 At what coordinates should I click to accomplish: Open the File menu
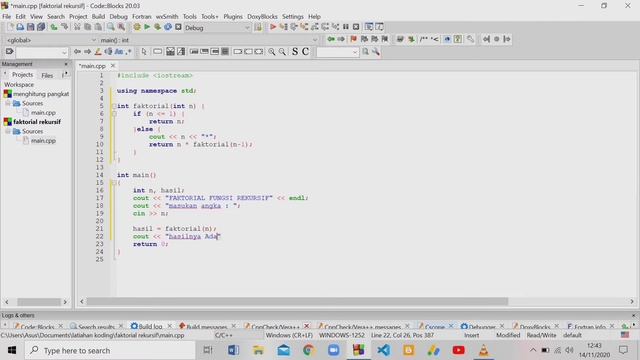pyautogui.click(x=7, y=17)
